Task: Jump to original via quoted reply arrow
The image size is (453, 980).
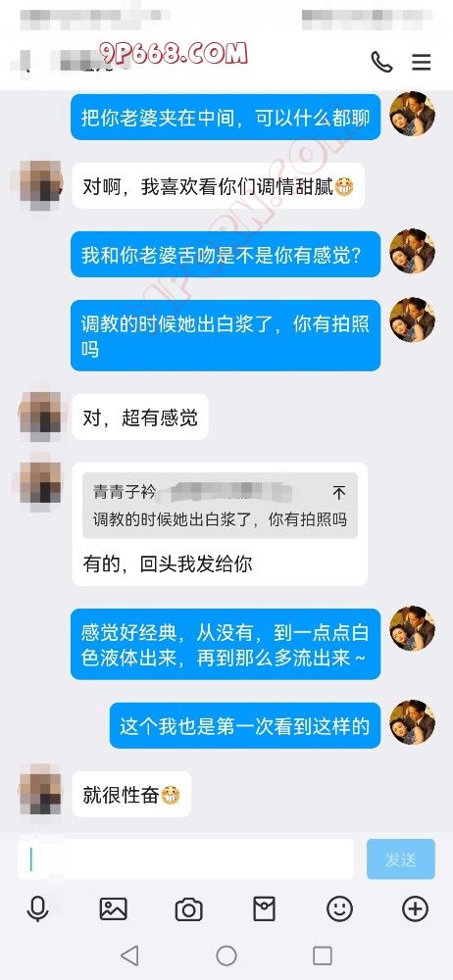Action: click(x=338, y=493)
